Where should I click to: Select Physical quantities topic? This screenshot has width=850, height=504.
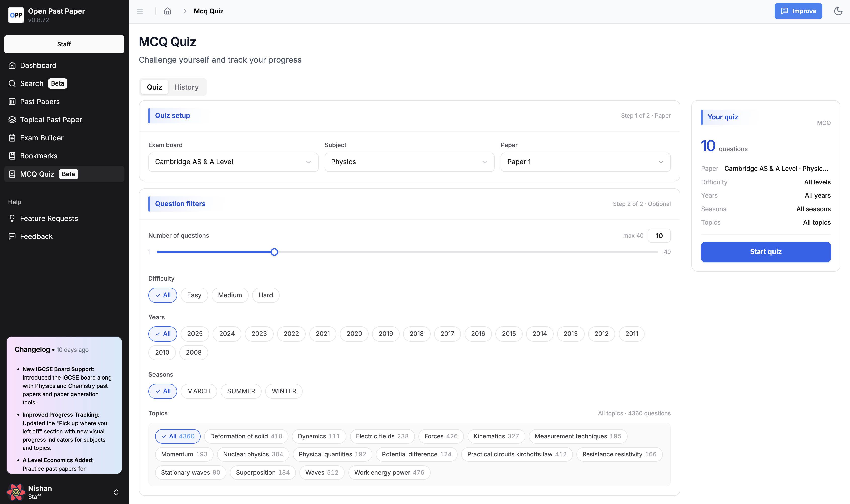333,454
